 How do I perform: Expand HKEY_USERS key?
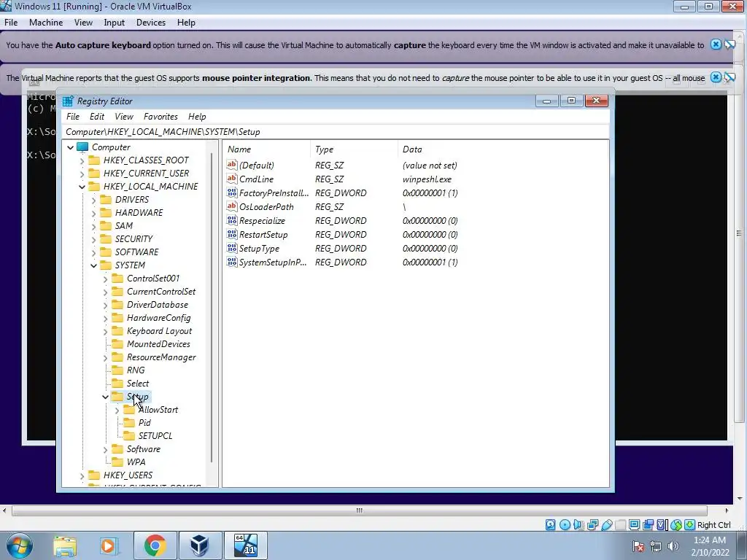pos(82,475)
